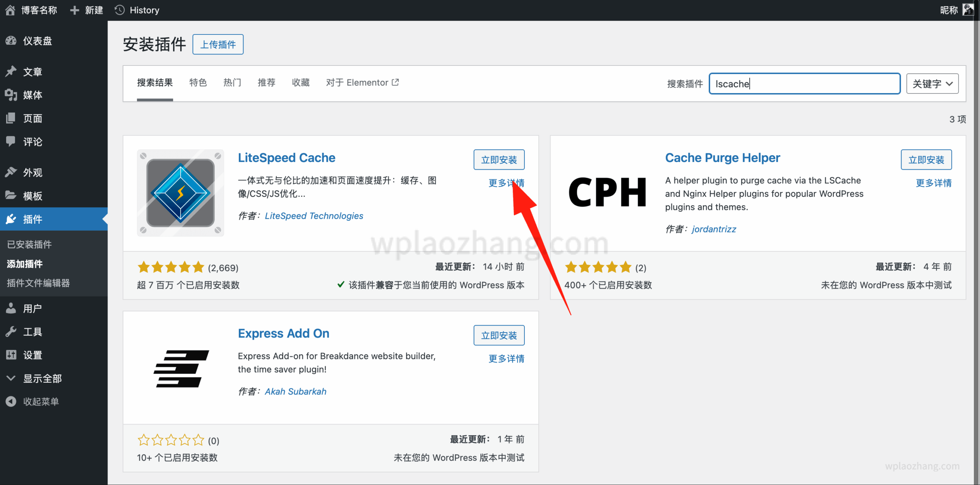Click the Comments speech bubble icon
This screenshot has width=980, height=485.
(11, 141)
